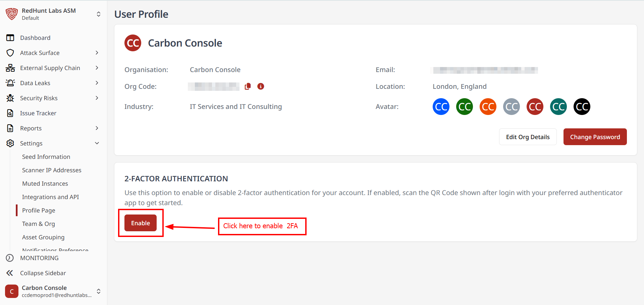This screenshot has height=305, width=644.
Task: Open the Team & Org settings
Action: (x=39, y=224)
